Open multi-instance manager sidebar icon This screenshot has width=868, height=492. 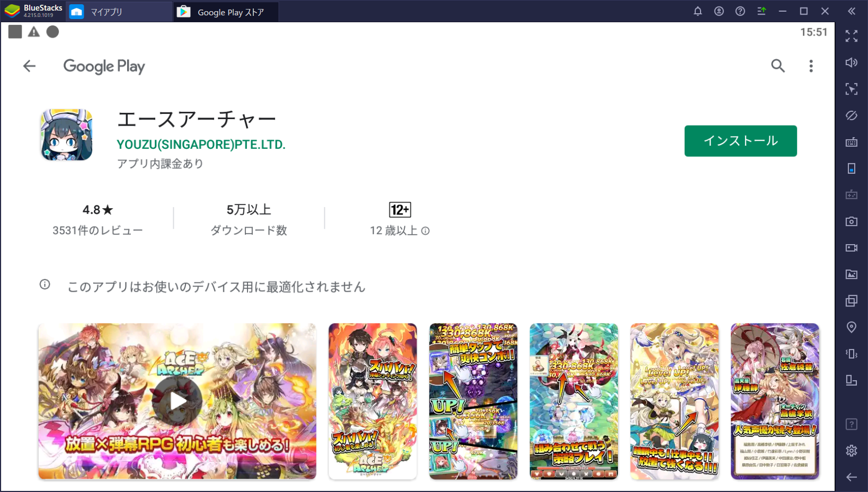[x=852, y=301]
